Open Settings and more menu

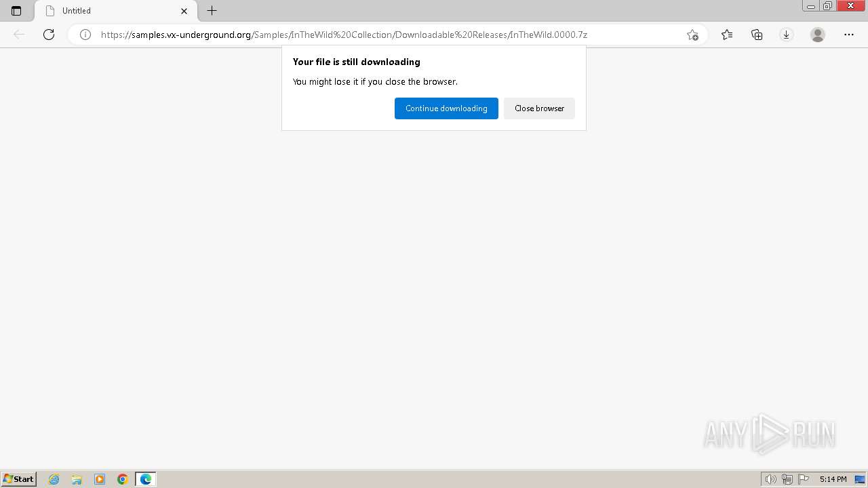click(849, 35)
